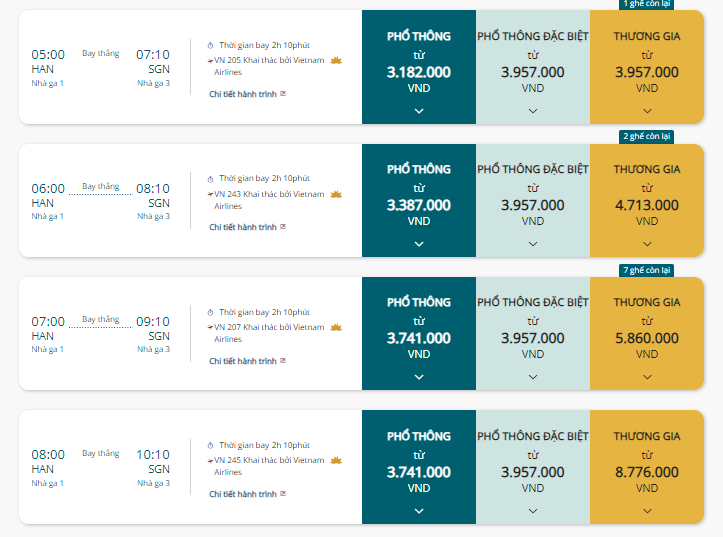Click the 2 ghế còn lại badge
This screenshot has height=537, width=723.
click(x=646, y=136)
